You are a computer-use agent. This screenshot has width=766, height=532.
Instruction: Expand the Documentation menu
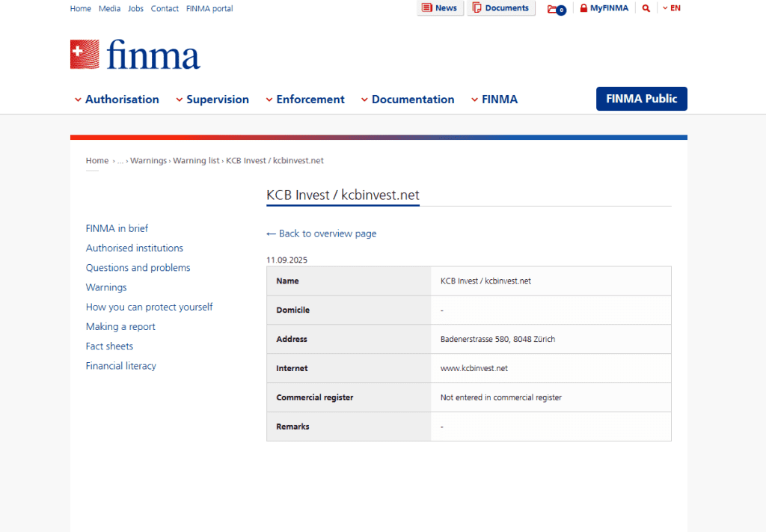coord(408,100)
